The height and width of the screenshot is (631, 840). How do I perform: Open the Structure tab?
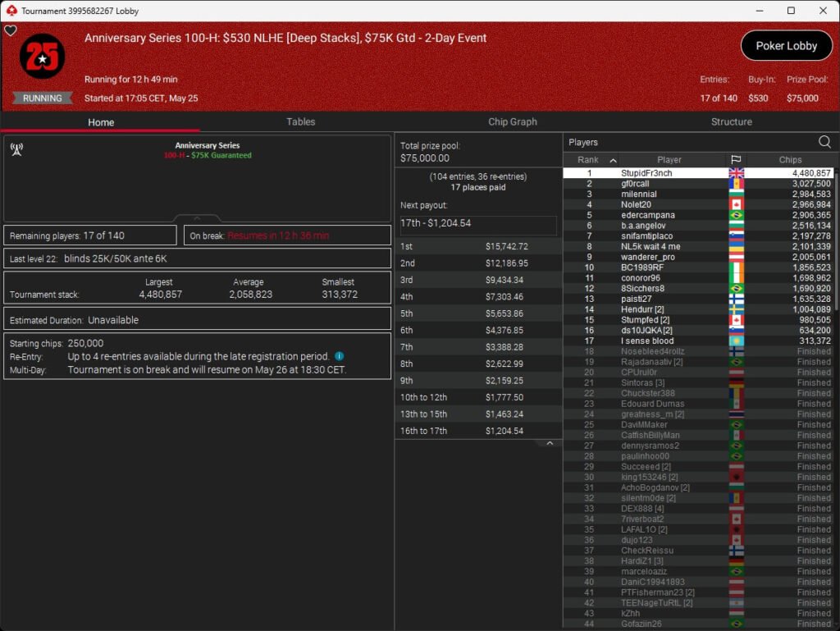coord(731,121)
